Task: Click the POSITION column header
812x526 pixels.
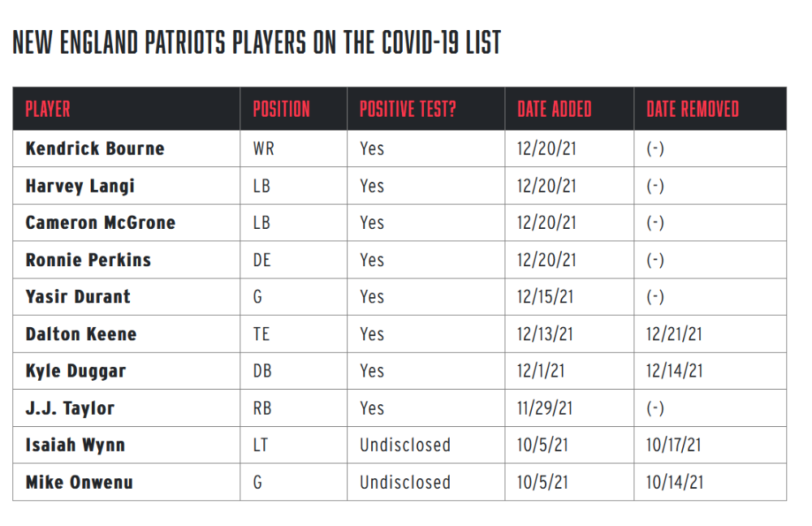Action: (281, 110)
